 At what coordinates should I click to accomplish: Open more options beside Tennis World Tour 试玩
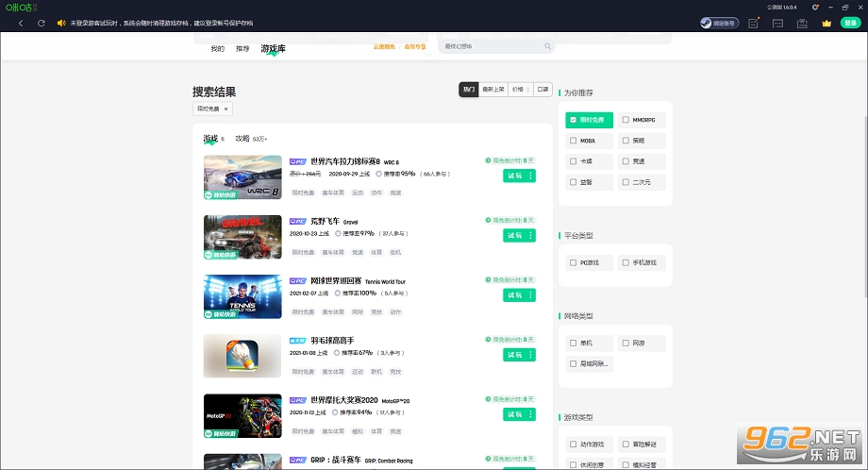coord(530,295)
